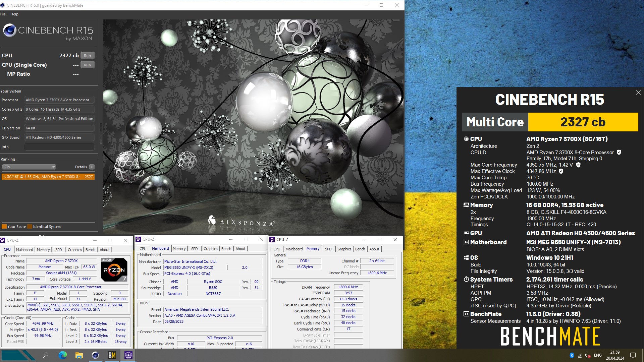Image resolution: width=644 pixels, height=362 pixels.
Task: Click the Identical System legend swatch
Action: point(30,227)
